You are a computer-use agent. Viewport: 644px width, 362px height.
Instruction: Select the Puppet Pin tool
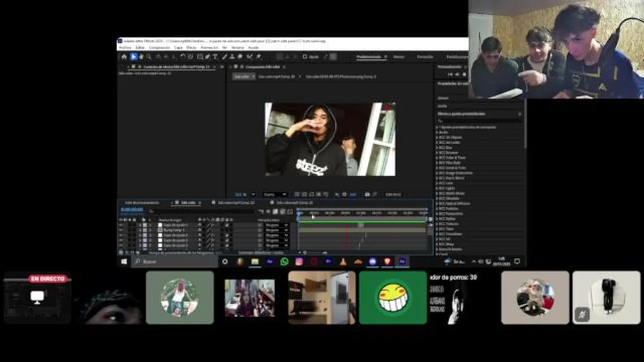coord(258,57)
